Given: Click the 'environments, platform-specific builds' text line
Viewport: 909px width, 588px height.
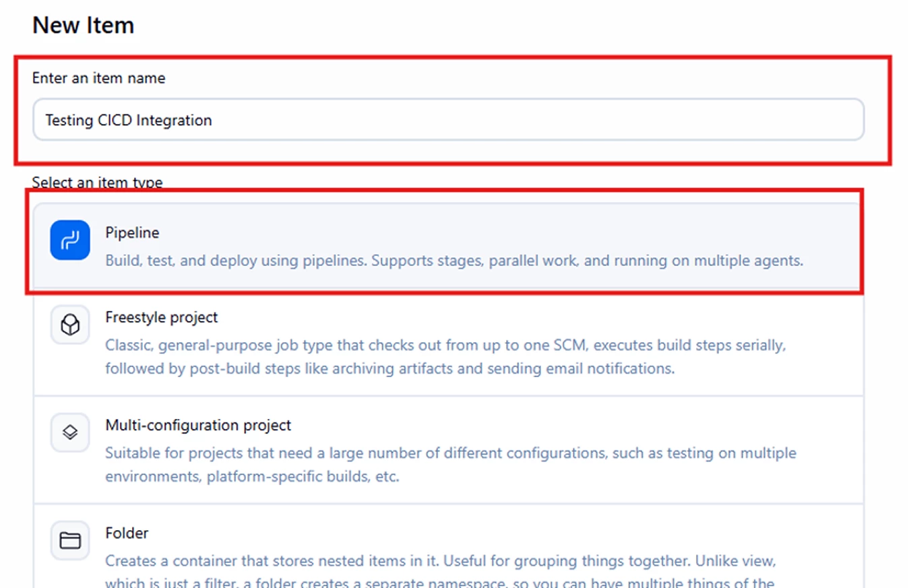Looking at the screenshot, I should [253, 477].
